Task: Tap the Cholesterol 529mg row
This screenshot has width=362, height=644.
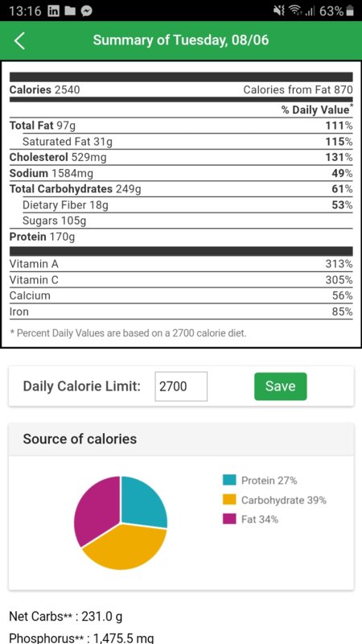Action: tap(181, 157)
